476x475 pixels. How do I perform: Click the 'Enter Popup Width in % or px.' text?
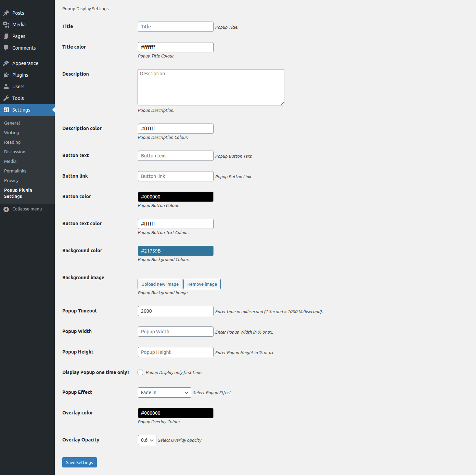(x=244, y=332)
